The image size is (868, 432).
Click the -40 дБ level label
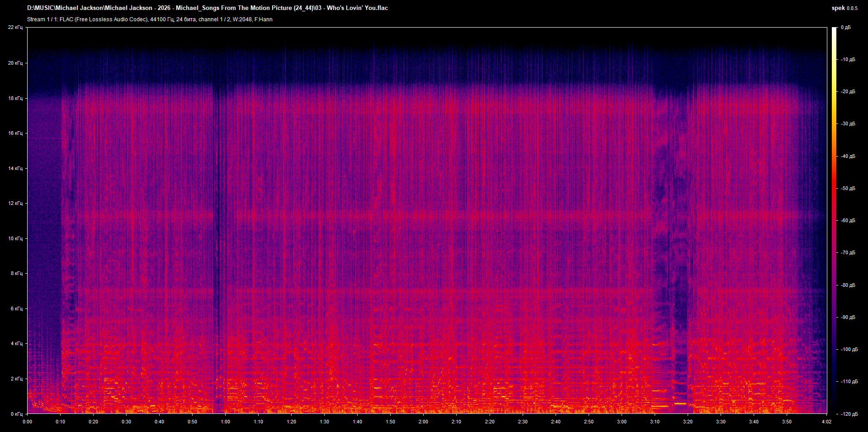tap(848, 156)
